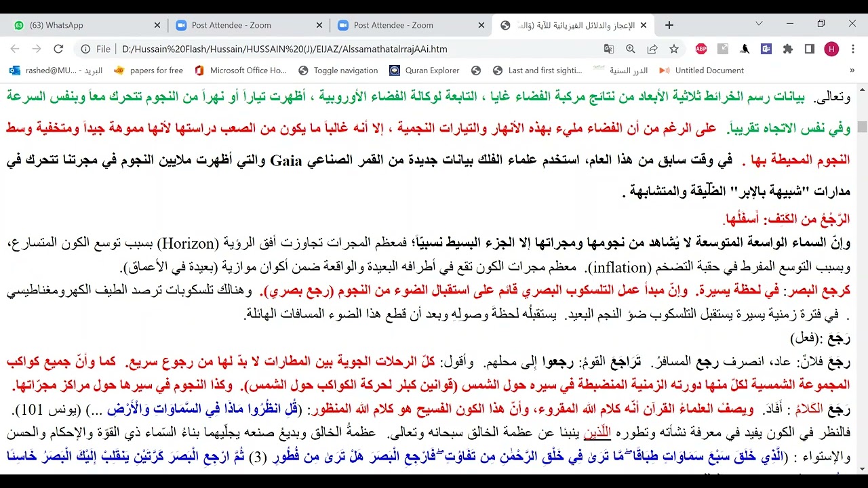Open the Last and first sighti... bookmark
868x488 pixels.
pos(538,70)
